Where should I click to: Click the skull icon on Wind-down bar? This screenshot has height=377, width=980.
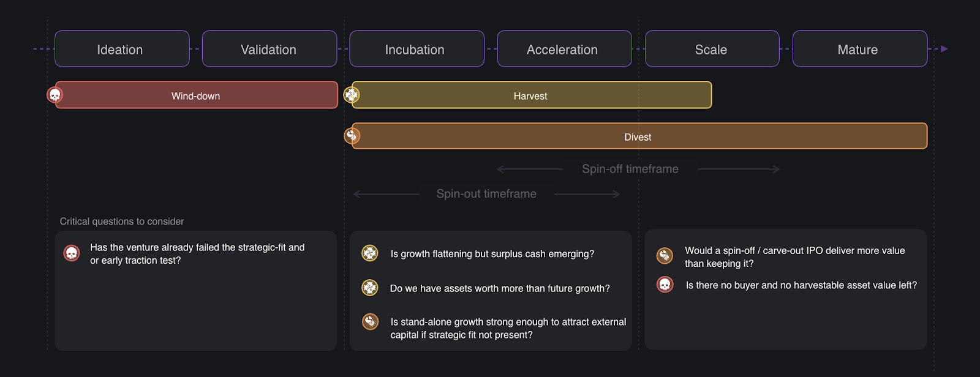point(55,95)
